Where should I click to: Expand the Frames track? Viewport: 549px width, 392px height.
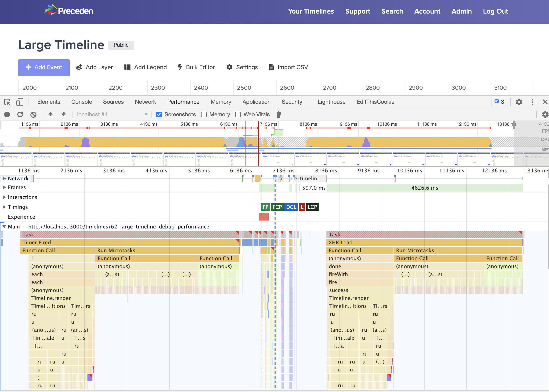[4, 187]
